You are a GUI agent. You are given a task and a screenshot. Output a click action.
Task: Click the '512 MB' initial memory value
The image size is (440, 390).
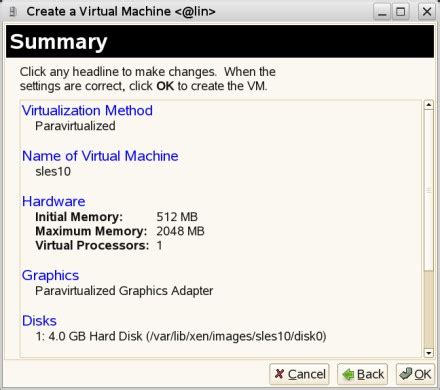click(x=177, y=217)
